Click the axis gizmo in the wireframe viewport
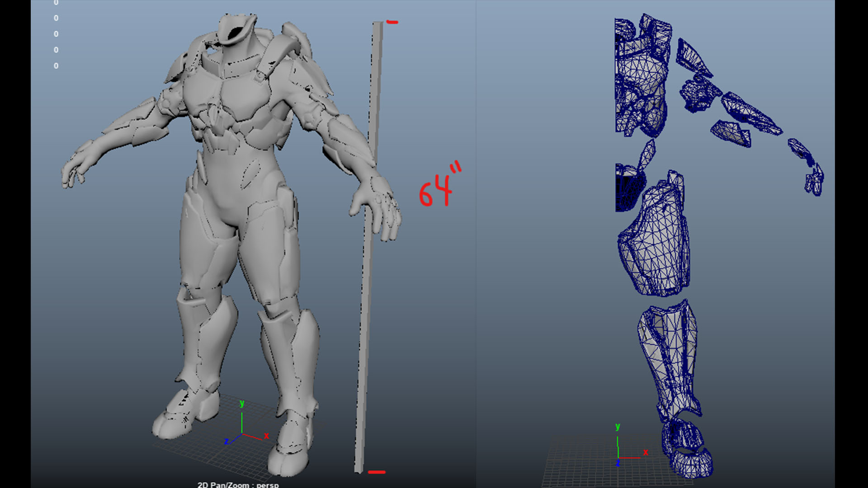Viewport: 868px width, 488px height. tap(631, 445)
